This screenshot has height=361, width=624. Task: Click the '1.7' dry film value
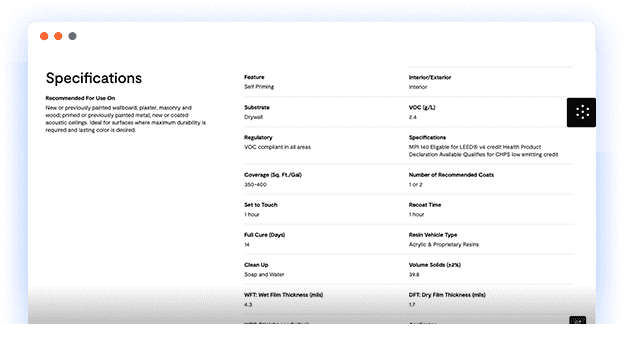pos(412,305)
